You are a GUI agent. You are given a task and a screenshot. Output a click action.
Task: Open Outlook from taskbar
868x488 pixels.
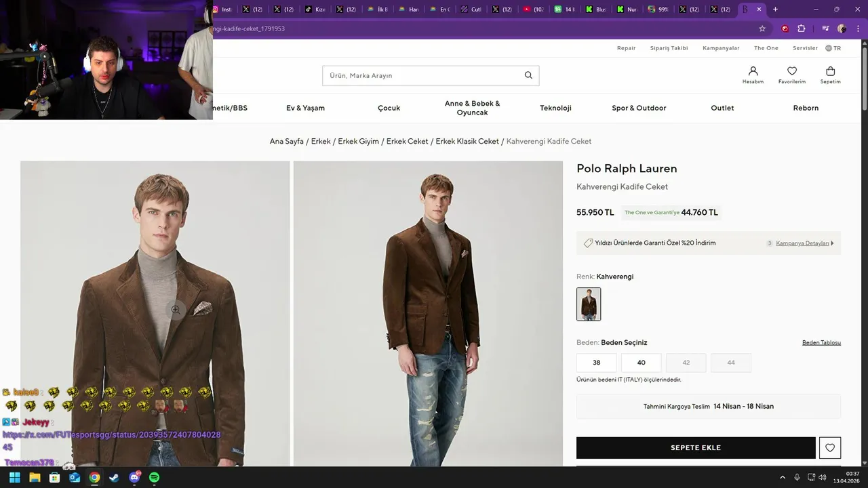(x=75, y=478)
